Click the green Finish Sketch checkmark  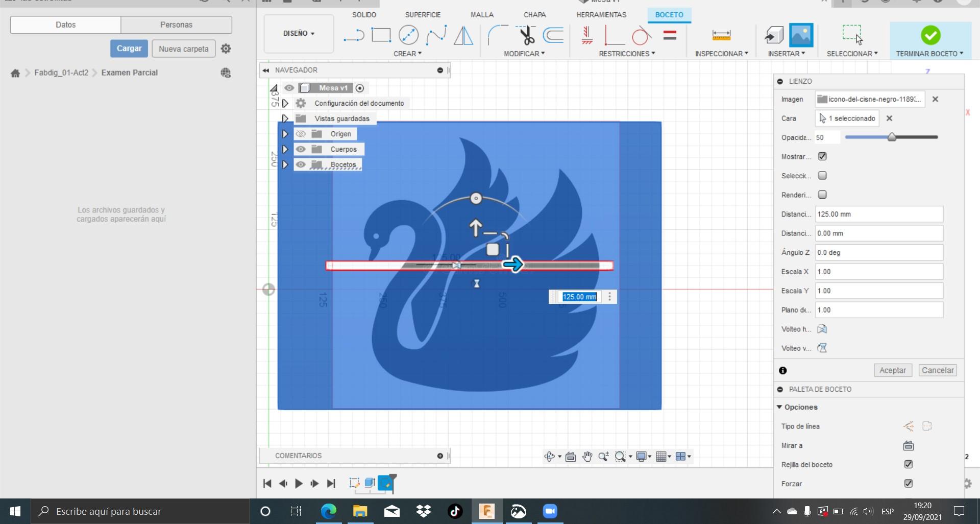coord(930,35)
